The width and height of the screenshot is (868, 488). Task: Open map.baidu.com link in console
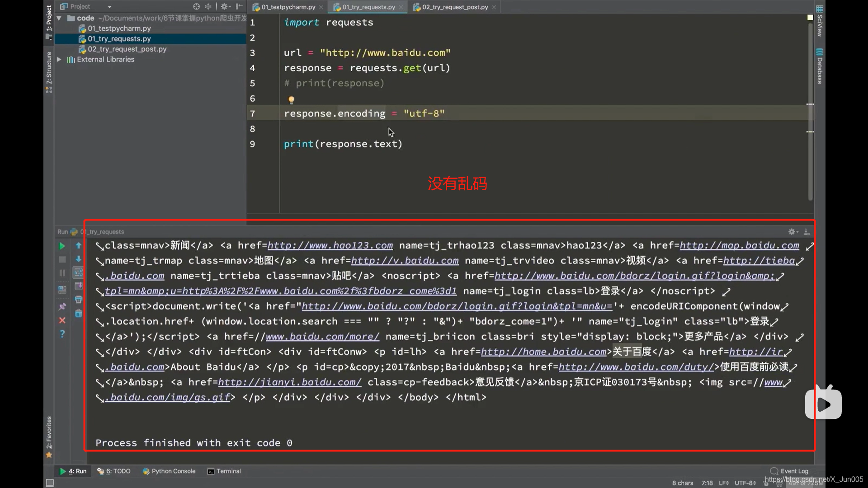tap(739, 245)
